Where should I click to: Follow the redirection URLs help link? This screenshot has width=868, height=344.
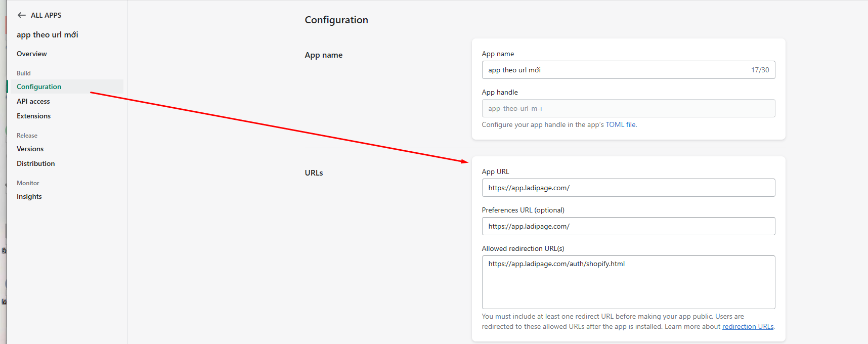[x=748, y=326]
